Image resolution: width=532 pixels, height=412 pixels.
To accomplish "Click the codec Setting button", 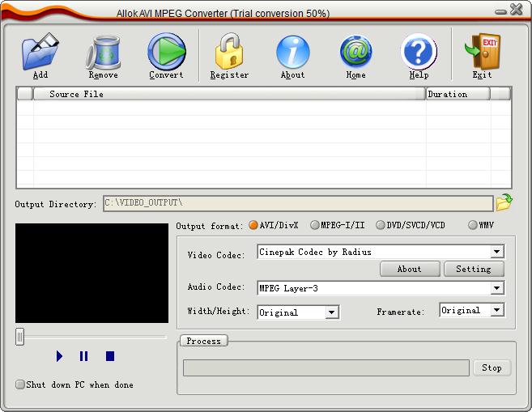I will [x=474, y=269].
